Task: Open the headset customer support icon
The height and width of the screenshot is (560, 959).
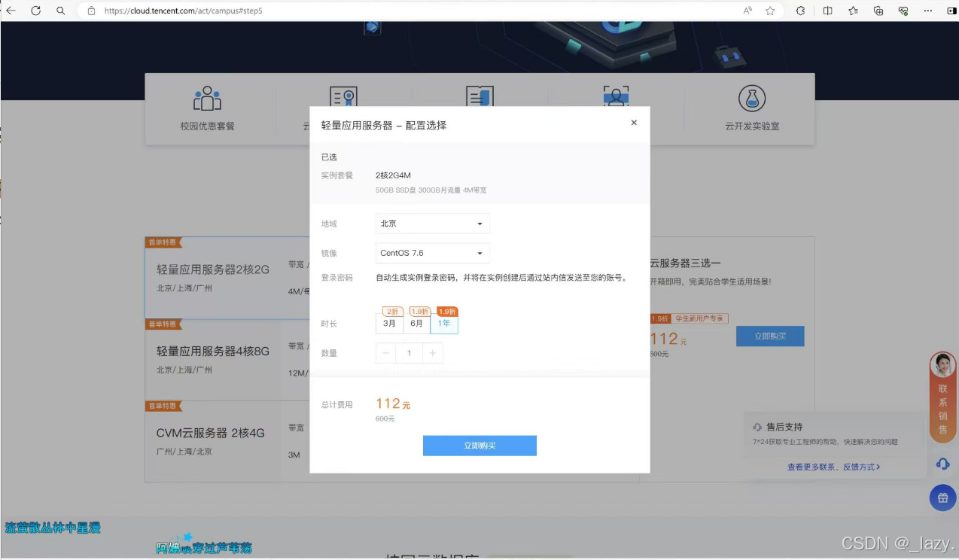Action: tap(942, 464)
